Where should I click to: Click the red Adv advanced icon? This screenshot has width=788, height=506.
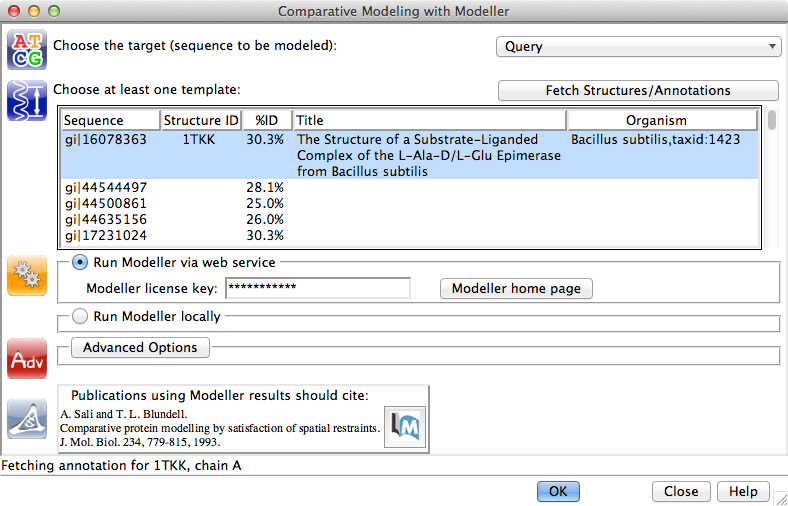click(27, 359)
